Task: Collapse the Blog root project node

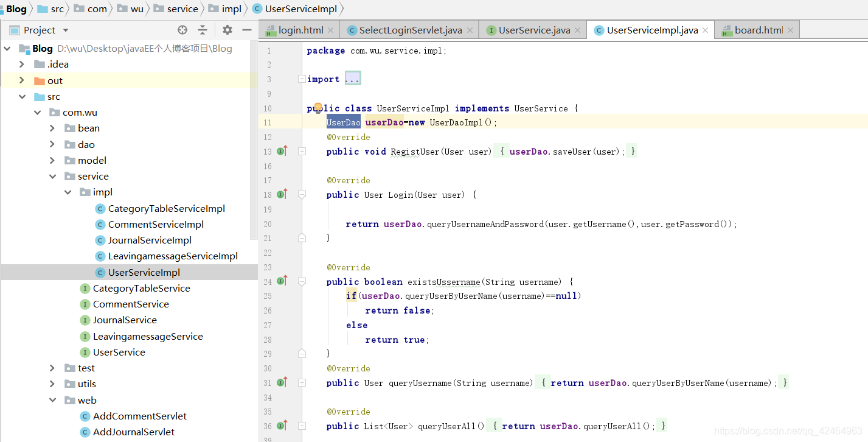Action: tap(8, 49)
